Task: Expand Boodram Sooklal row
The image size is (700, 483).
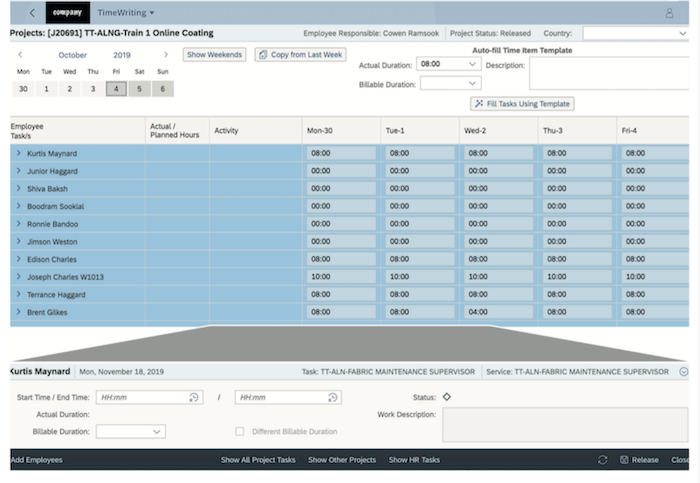Action: [x=18, y=206]
